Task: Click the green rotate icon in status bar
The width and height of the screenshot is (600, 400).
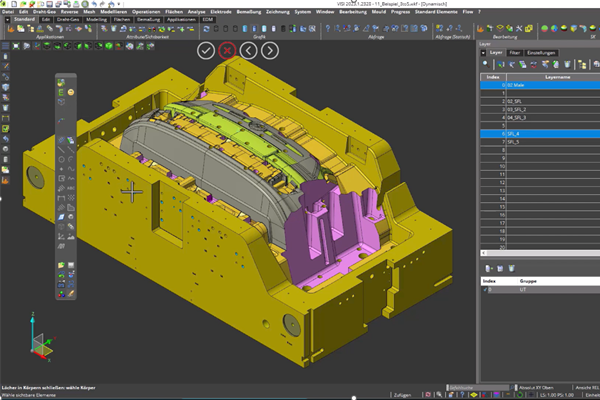Action: 519,395
